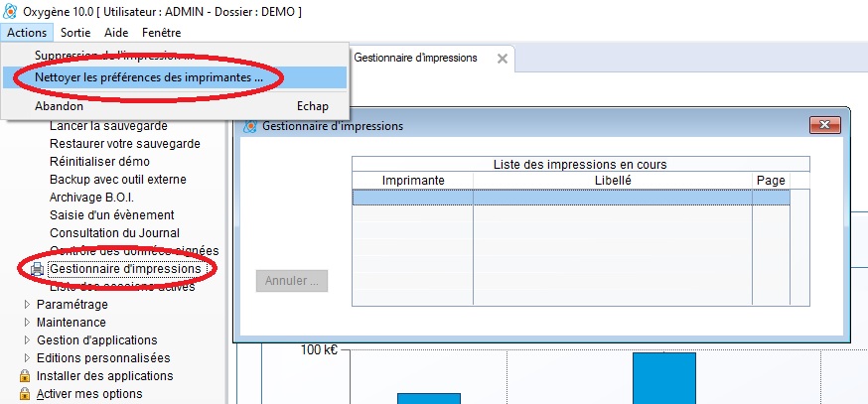Expand the Paramétrage tree node
Viewport: 868px width, 404px height.
pyautogui.click(x=27, y=305)
